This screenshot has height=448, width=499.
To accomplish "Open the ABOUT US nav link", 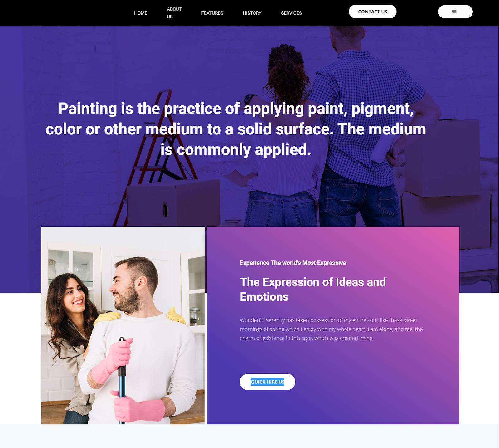I will click(174, 13).
